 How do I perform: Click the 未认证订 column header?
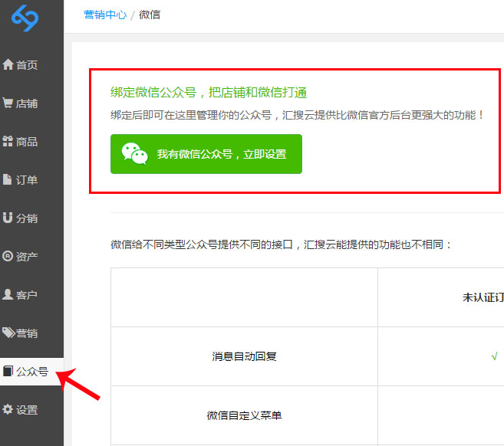pyautogui.click(x=483, y=298)
